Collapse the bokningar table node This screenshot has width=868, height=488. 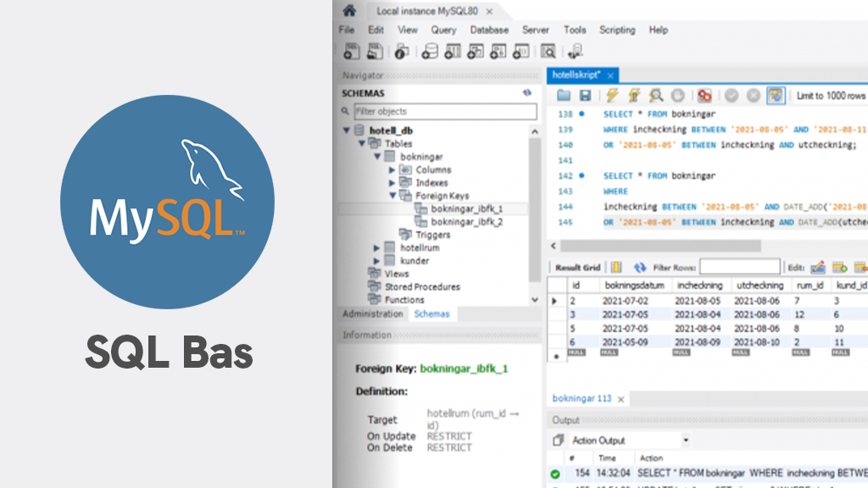[x=377, y=157]
